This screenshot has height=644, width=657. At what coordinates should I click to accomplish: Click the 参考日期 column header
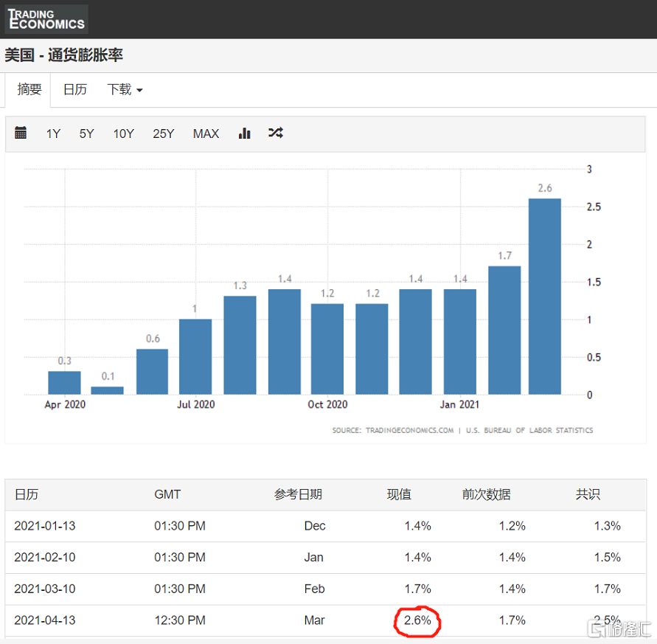(x=298, y=494)
